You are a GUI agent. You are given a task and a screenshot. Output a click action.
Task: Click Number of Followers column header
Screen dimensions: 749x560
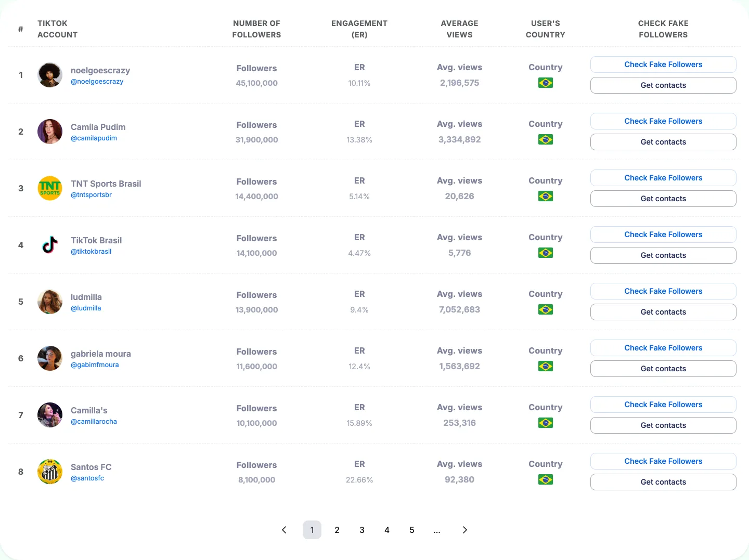(256, 29)
